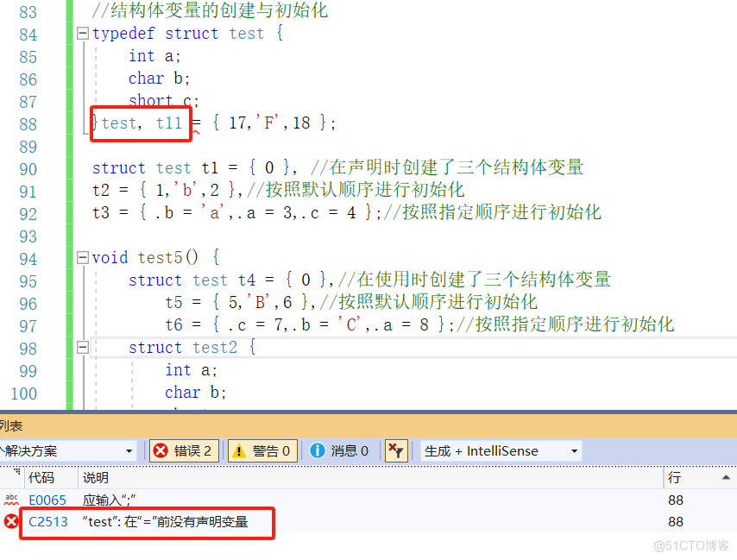Click the red X icon on 错误 button
Viewport: 737px width, 560px height.
coord(161,450)
